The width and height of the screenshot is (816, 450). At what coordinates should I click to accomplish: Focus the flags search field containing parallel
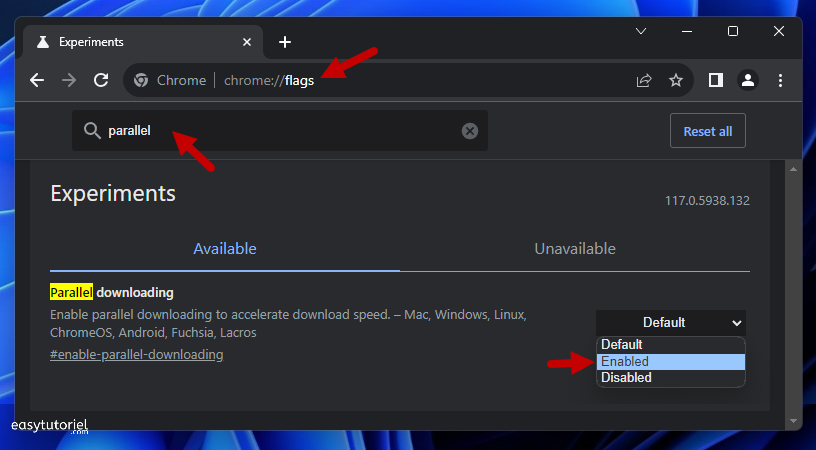pyautogui.click(x=280, y=131)
